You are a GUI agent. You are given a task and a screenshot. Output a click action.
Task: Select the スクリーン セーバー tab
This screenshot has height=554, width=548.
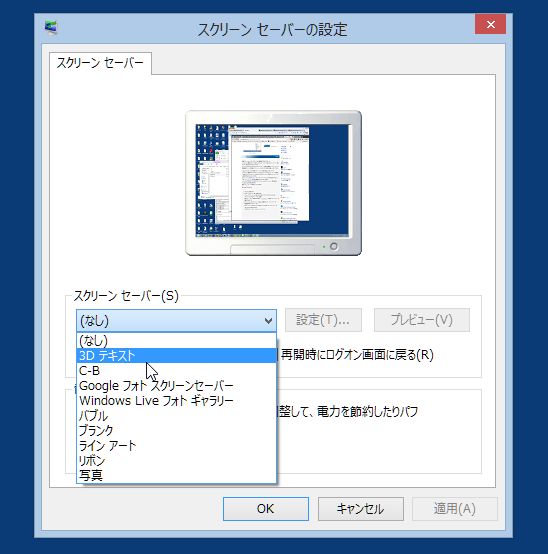pyautogui.click(x=100, y=63)
